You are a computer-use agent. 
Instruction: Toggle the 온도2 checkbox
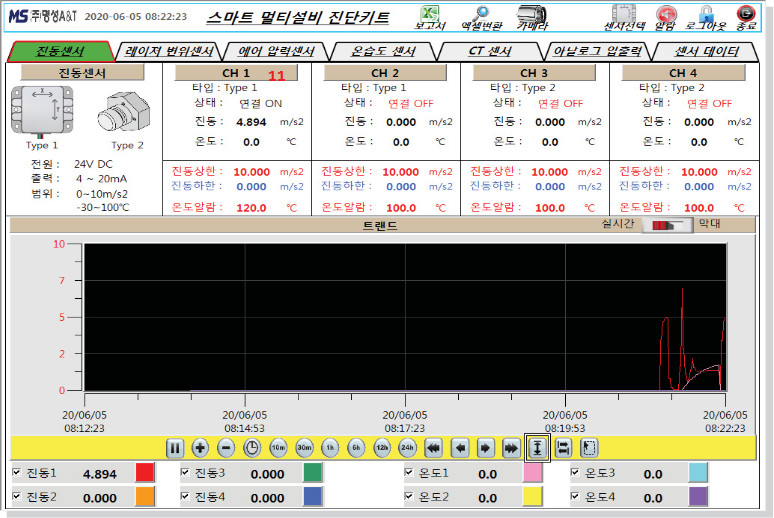click(409, 496)
